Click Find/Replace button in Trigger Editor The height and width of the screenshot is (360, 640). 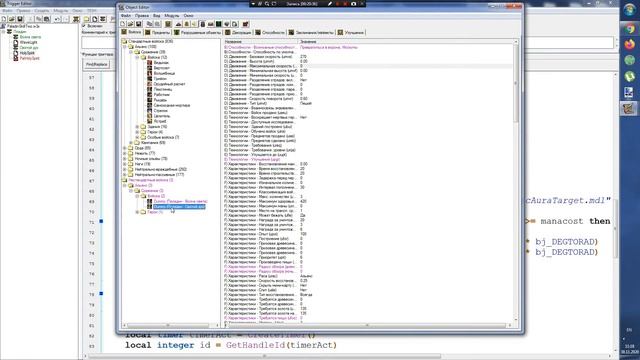[97, 64]
